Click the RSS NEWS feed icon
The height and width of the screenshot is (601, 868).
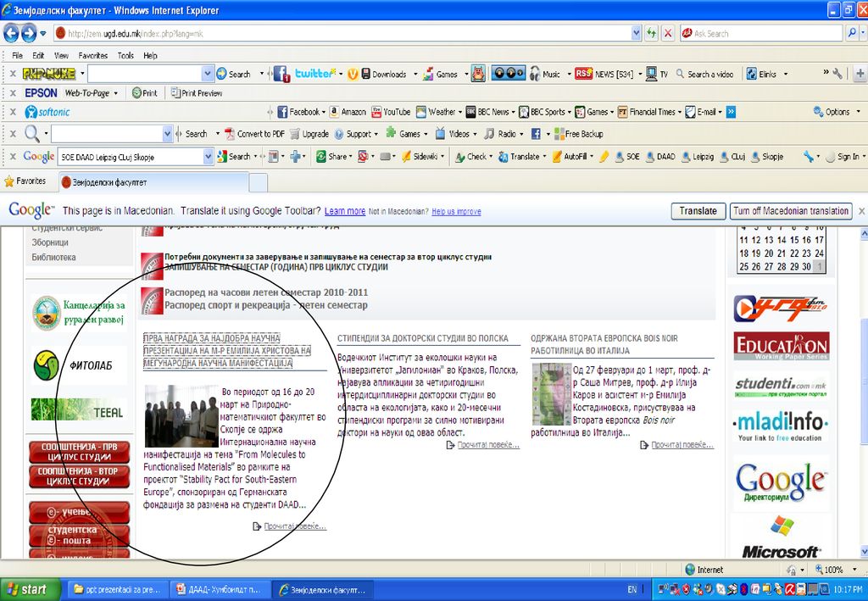tap(583, 74)
